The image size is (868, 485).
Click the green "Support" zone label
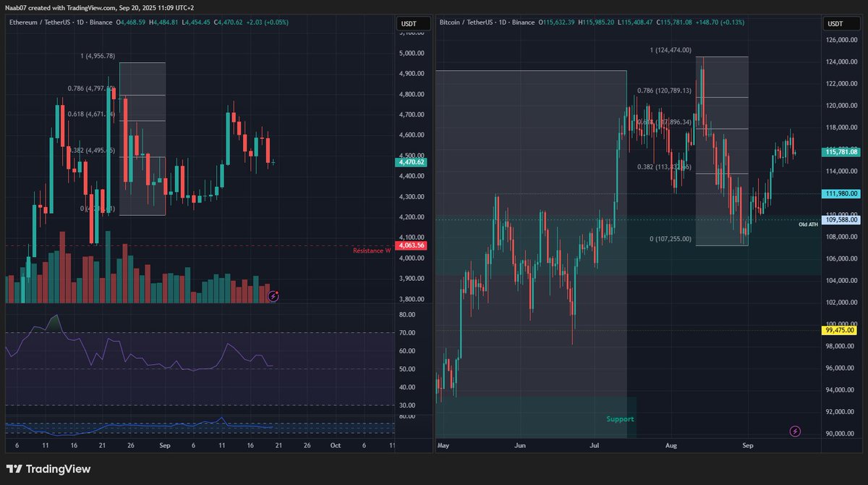pos(620,419)
